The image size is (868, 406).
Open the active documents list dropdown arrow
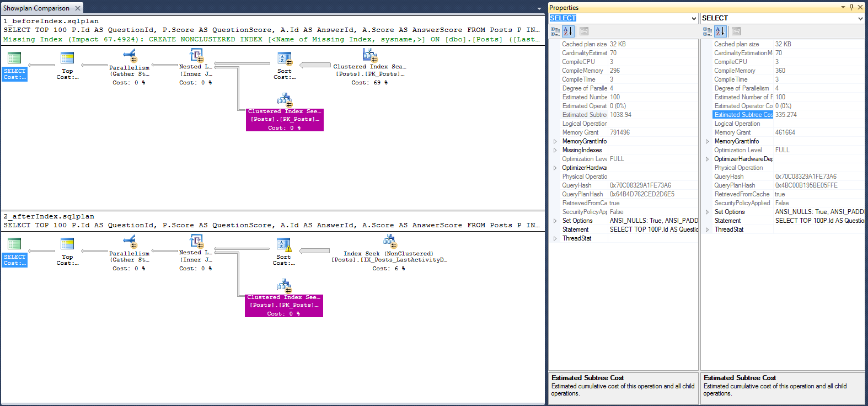(539, 9)
